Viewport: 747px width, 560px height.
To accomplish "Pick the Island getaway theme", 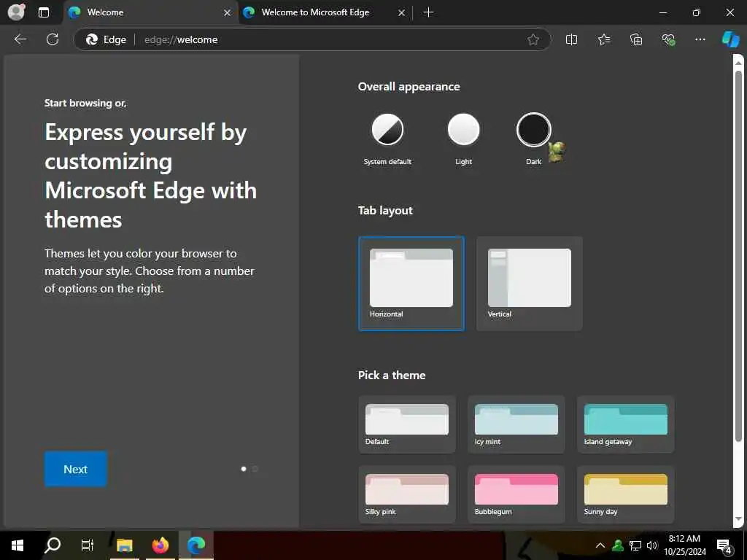I will [x=625, y=424].
